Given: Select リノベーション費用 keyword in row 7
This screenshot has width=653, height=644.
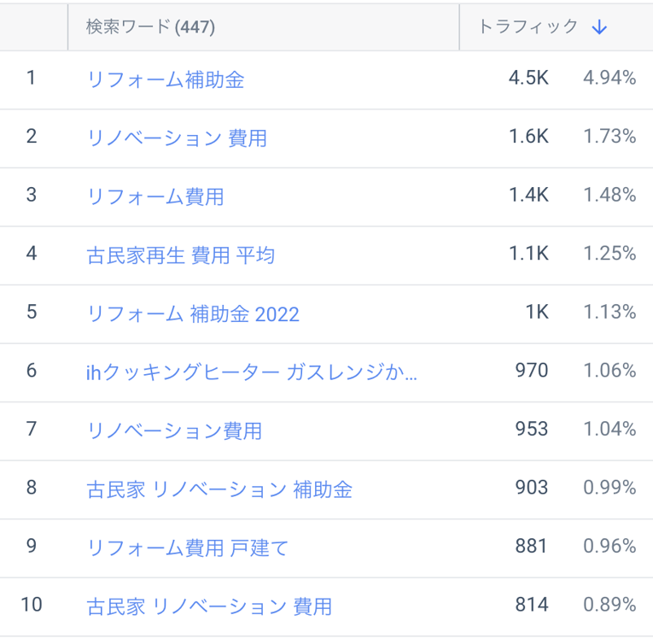Looking at the screenshot, I should pyautogui.click(x=174, y=430).
